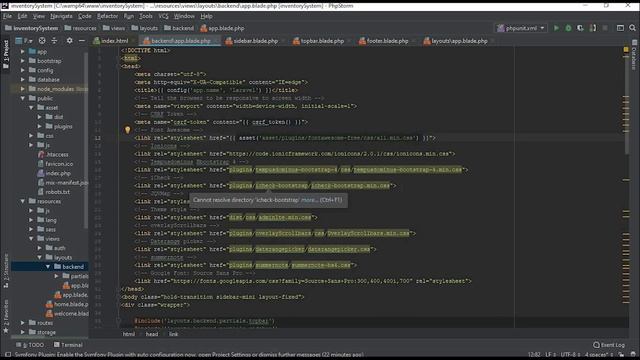The image size is (640, 360).
Task: Toggle the 1: Project side tab
Action: point(6,54)
